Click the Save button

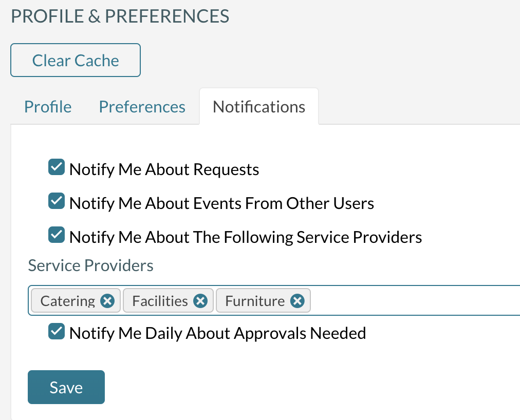click(66, 387)
